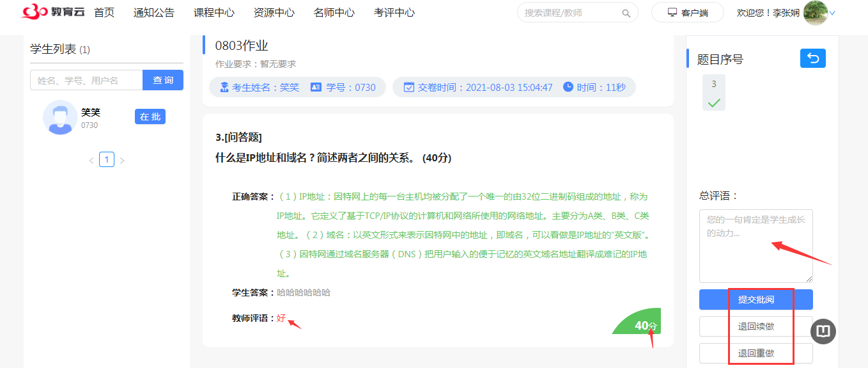
Task: Select page 1 in student pagination
Action: pos(107,159)
